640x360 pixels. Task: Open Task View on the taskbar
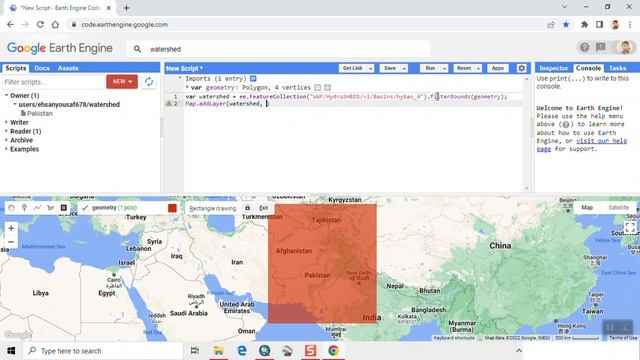coord(195,351)
